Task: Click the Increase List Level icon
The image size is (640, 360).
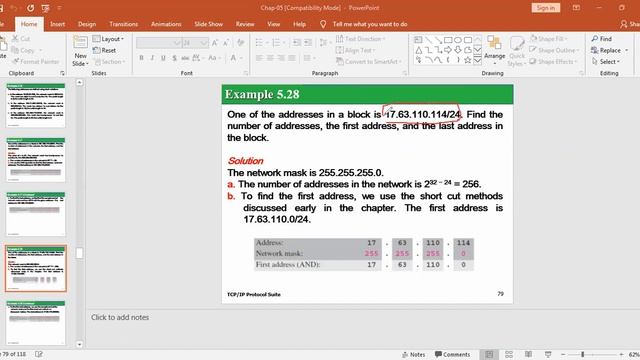Action: coord(308,42)
